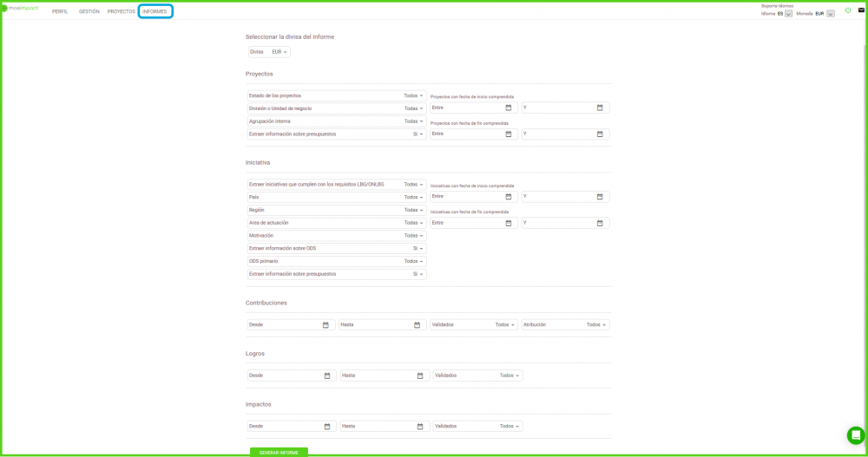Open the green chat bubble widget

click(x=856, y=435)
